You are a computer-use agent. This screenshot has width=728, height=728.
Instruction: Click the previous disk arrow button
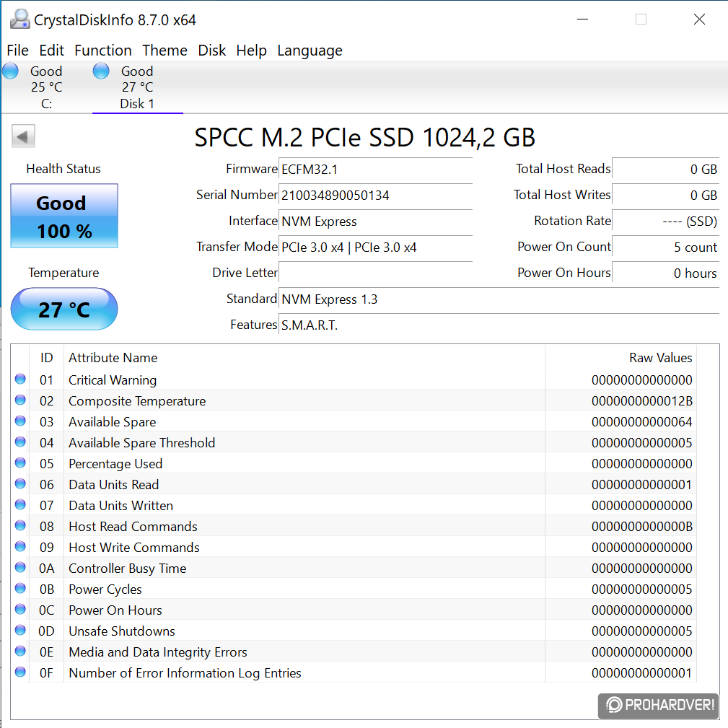coord(23,136)
